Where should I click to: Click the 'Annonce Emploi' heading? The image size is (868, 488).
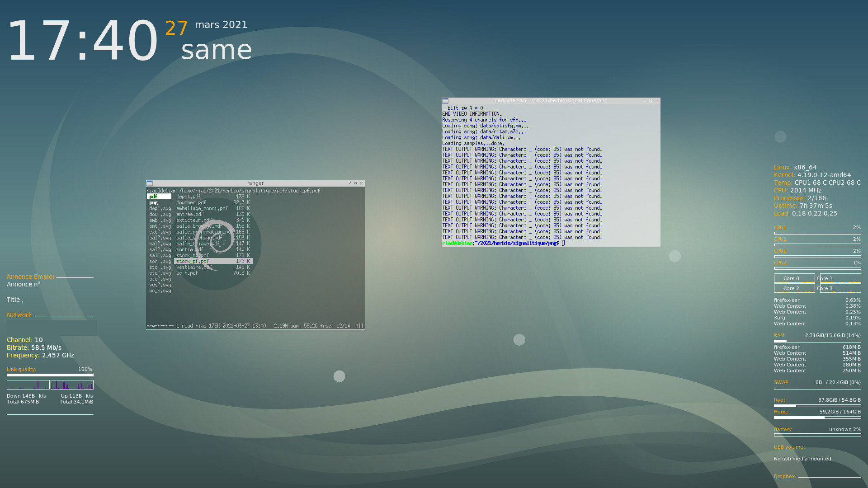coord(30,277)
